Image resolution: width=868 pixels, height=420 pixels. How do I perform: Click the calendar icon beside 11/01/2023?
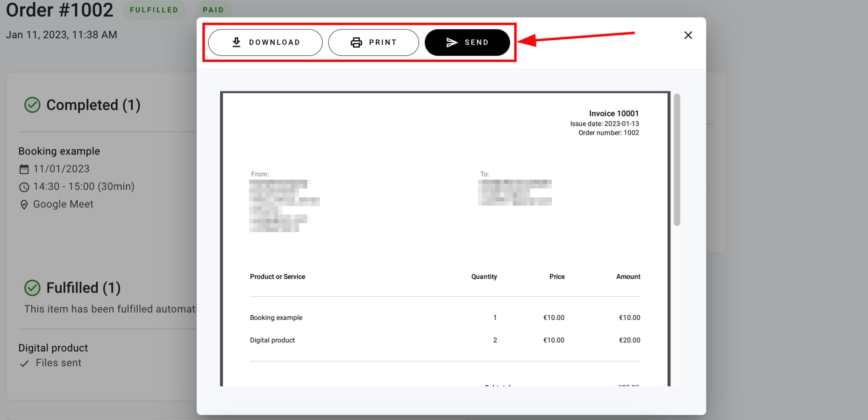[x=24, y=168]
